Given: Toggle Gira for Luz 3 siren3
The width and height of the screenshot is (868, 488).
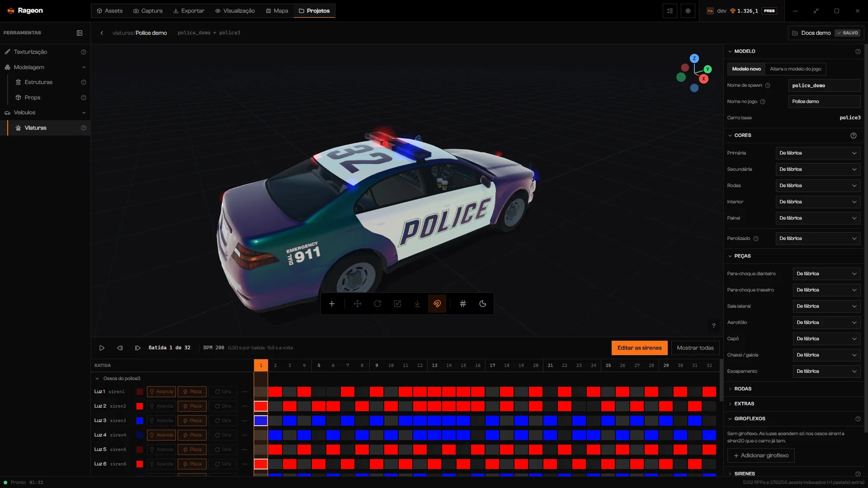Looking at the screenshot, I should 223,421.
